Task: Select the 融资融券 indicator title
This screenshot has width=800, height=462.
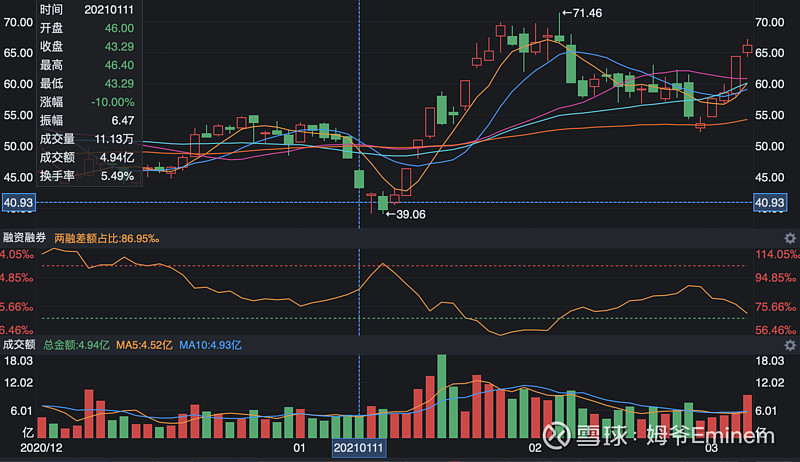Action: [26, 239]
